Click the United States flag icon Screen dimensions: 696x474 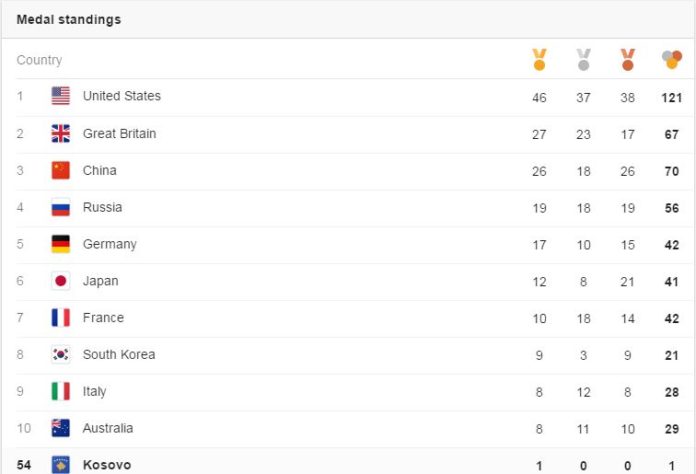tap(60, 96)
